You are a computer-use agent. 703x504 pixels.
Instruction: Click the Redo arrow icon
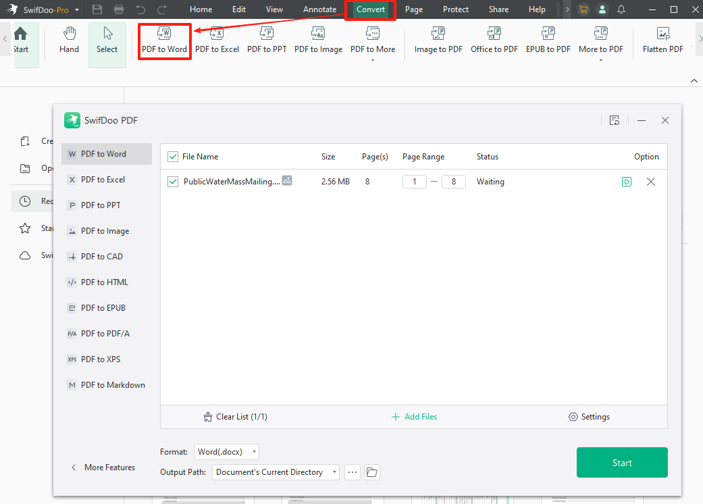(161, 9)
